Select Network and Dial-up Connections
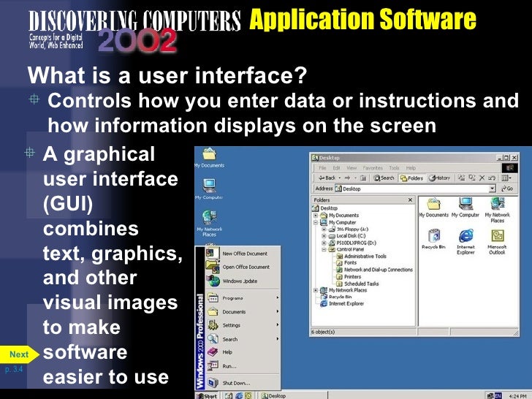This screenshot has width=532, height=399. (375, 270)
